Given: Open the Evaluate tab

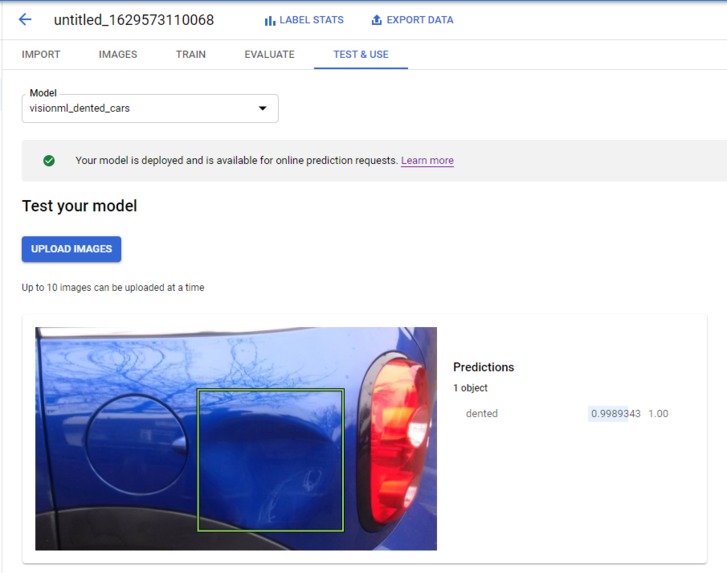Looking at the screenshot, I should point(269,54).
